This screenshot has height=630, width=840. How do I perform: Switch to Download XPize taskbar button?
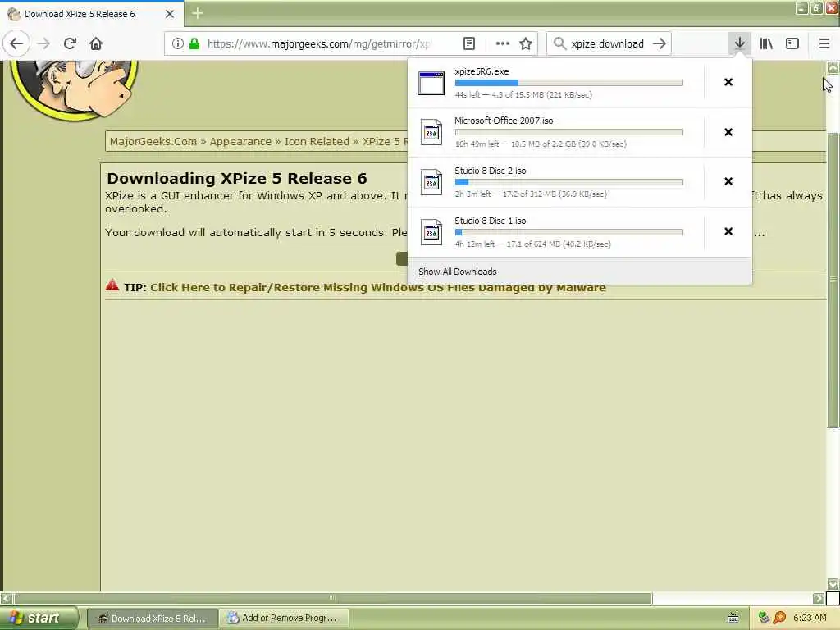(152, 619)
